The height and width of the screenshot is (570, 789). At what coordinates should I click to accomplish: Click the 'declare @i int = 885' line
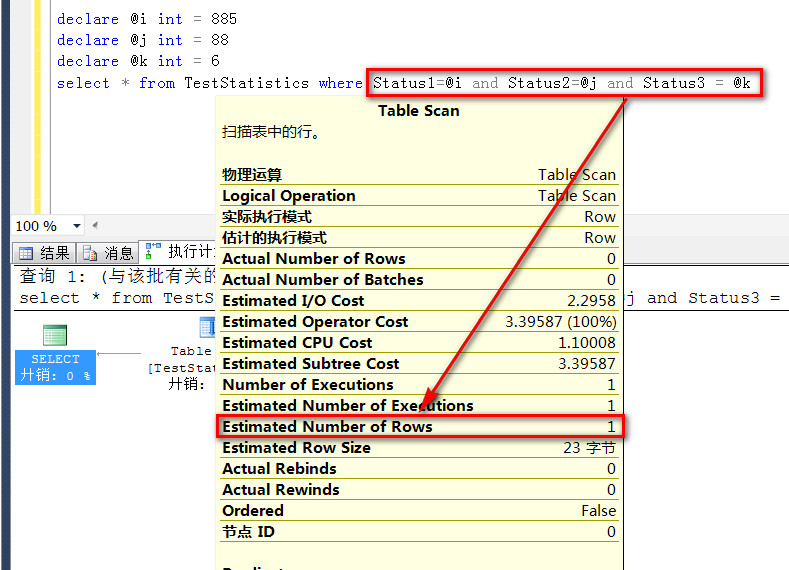point(146,19)
